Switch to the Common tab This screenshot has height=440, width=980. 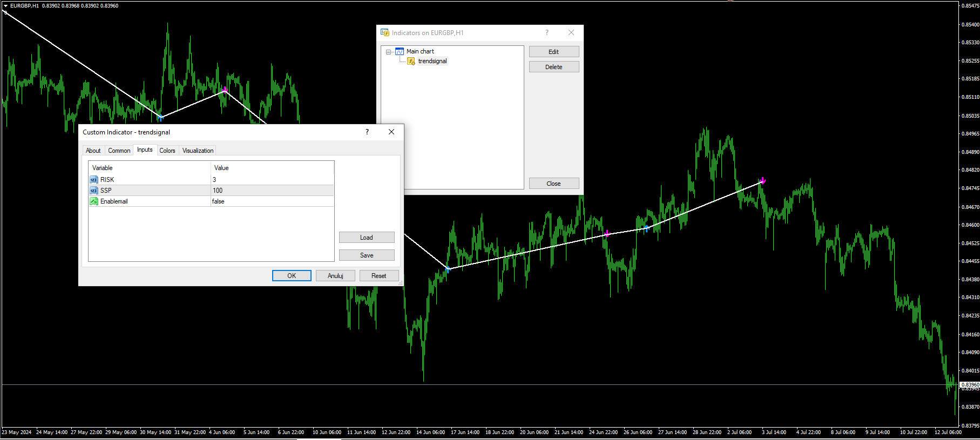pyautogui.click(x=119, y=151)
